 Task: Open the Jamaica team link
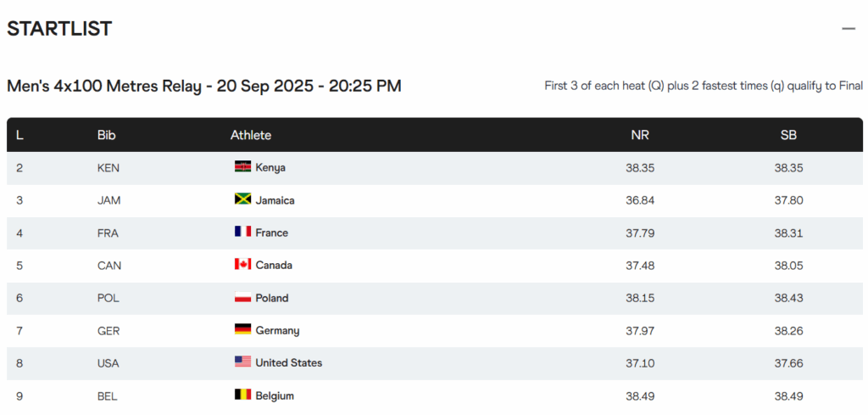(x=275, y=200)
